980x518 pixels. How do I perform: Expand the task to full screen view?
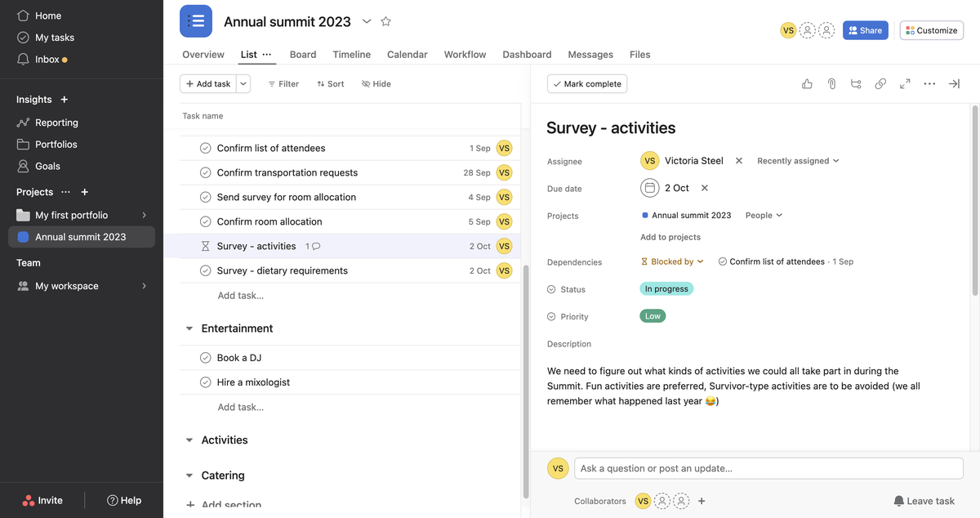coord(904,83)
